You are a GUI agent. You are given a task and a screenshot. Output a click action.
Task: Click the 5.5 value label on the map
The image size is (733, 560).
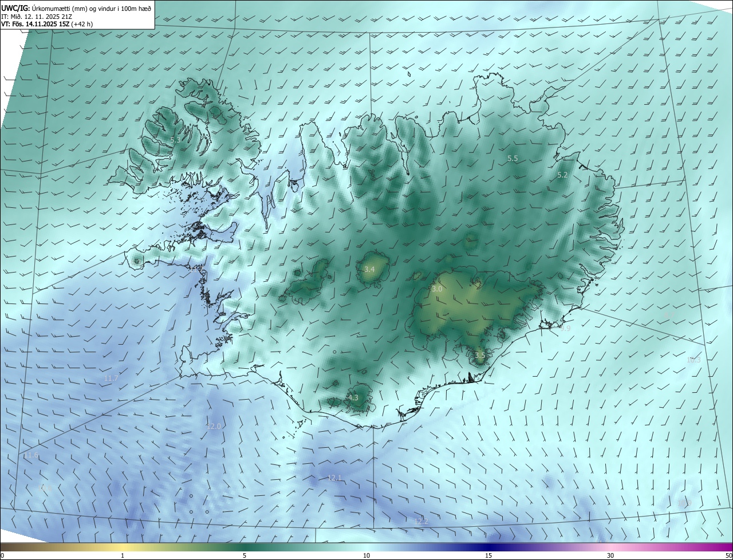click(x=513, y=158)
